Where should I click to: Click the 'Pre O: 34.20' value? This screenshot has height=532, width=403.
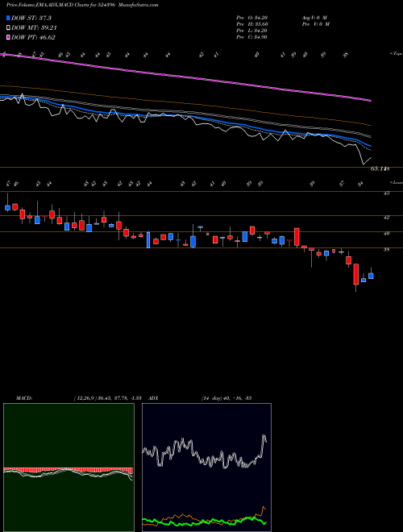click(x=251, y=18)
